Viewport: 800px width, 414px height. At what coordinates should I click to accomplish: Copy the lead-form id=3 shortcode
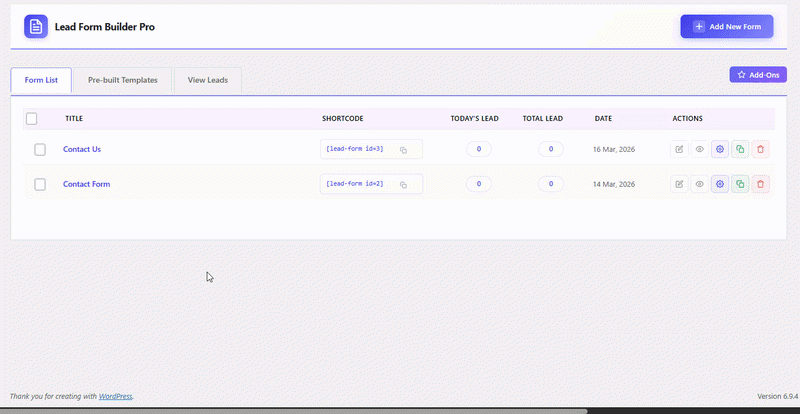[x=404, y=149]
